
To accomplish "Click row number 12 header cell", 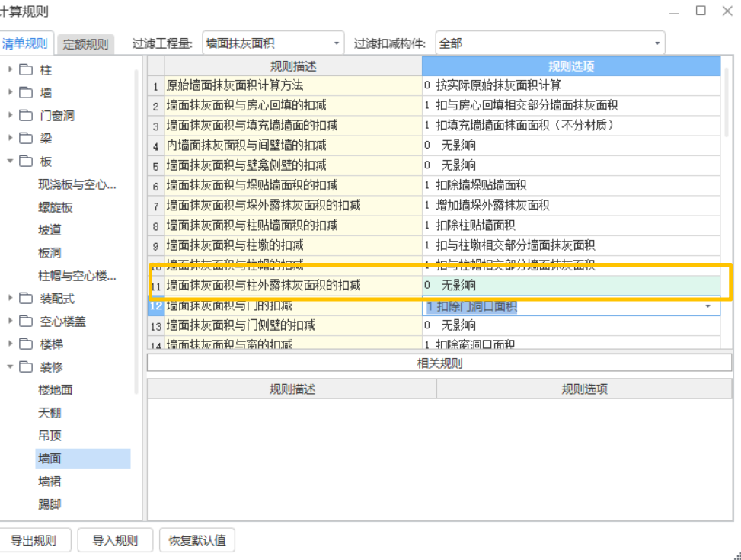I will (156, 306).
